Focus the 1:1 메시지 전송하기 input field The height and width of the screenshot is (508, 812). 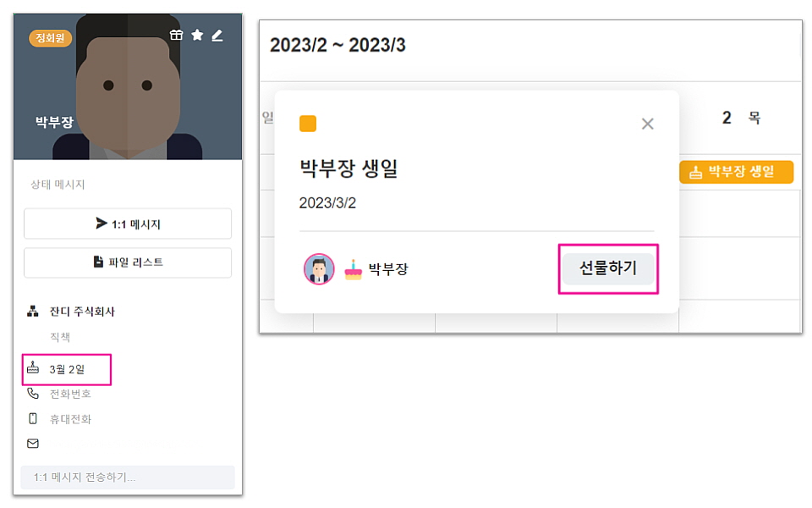128,478
